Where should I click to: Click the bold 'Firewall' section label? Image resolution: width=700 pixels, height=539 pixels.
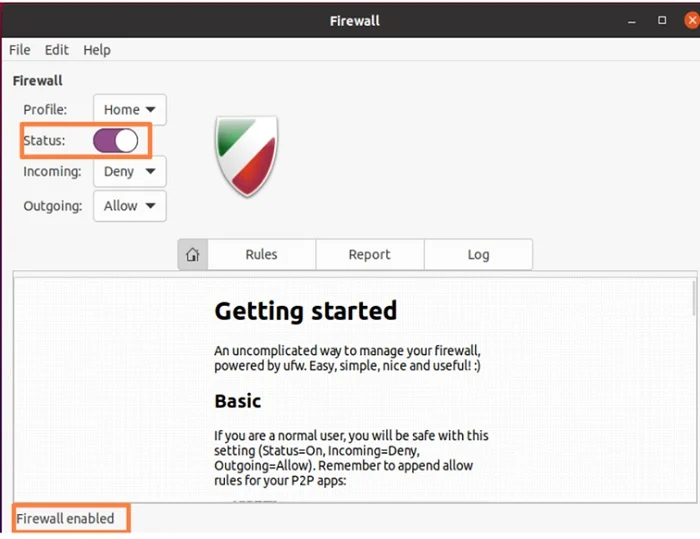38,81
